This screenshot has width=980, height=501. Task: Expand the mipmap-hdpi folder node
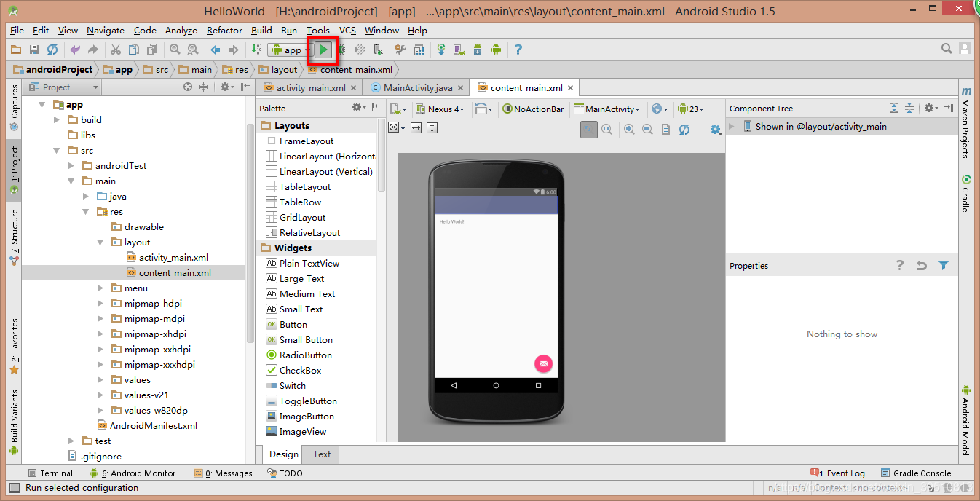(101, 304)
